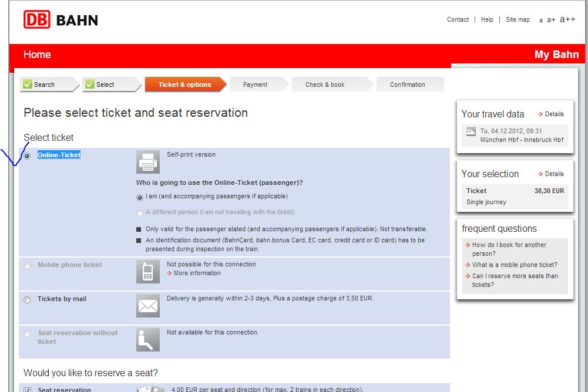The width and height of the screenshot is (588, 392).
Task: Click the 38,30 EUR ticket price
Action: pos(549,191)
